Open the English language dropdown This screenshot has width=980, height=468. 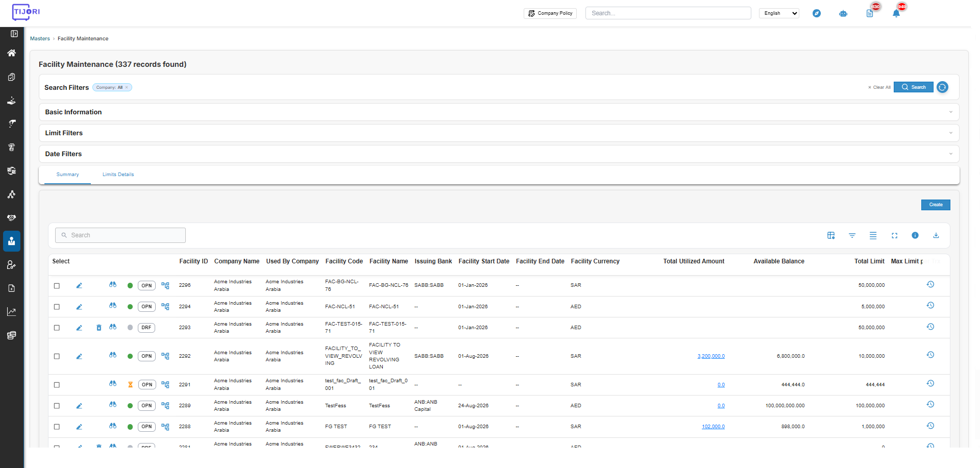point(779,13)
